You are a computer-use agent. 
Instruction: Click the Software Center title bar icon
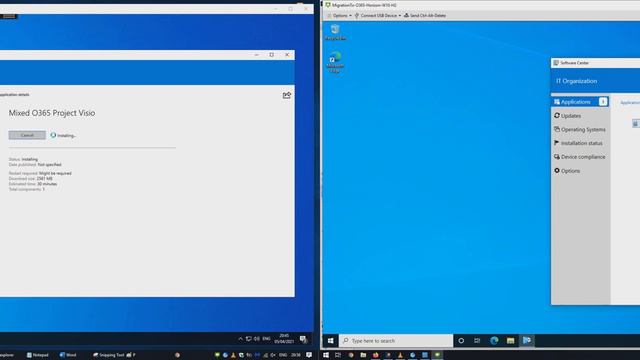click(556, 63)
